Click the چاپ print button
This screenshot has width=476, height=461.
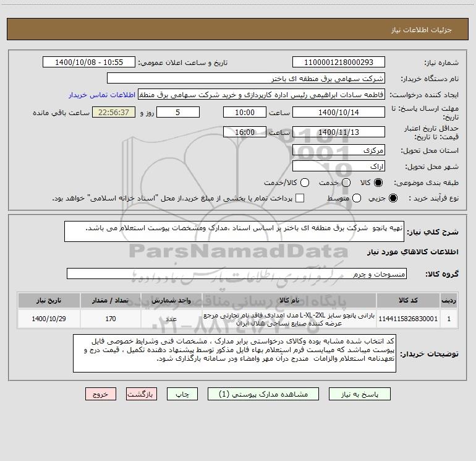[x=182, y=394]
